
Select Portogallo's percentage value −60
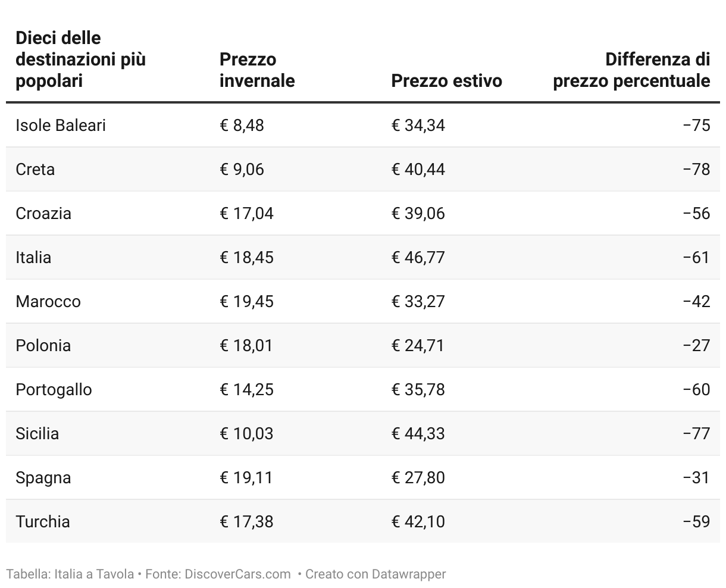tap(696, 390)
